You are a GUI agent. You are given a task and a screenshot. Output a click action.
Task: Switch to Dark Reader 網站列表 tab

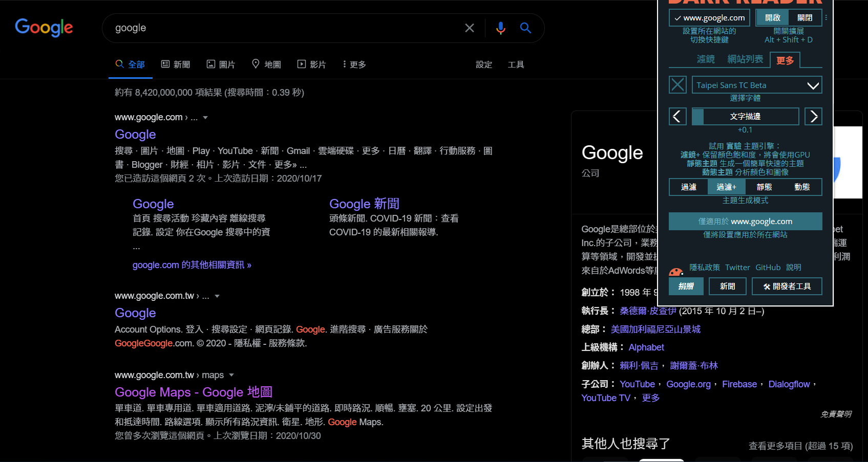[745, 59]
